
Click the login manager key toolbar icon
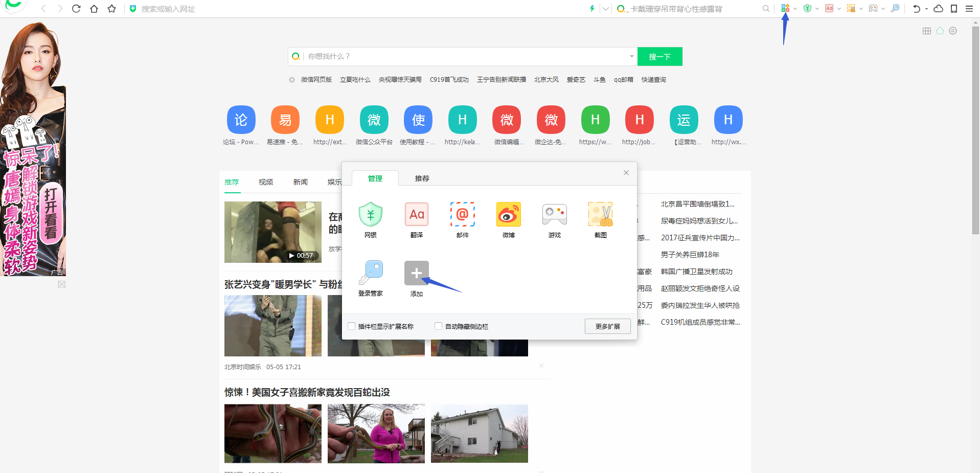[x=895, y=8]
